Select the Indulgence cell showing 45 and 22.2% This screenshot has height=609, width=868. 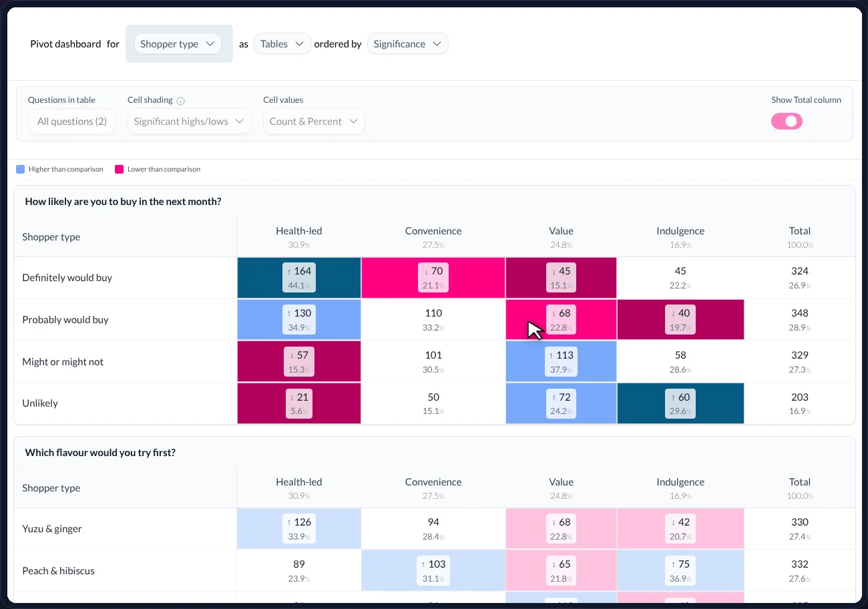pos(680,278)
